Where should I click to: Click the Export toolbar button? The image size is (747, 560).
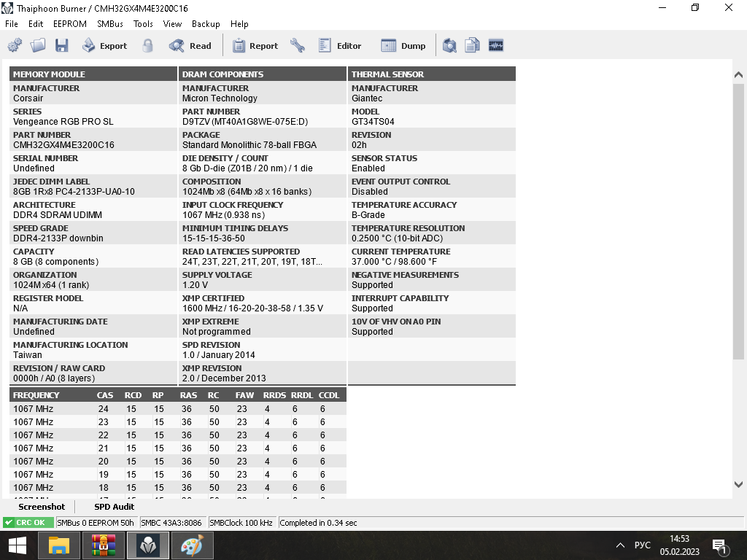coord(104,45)
